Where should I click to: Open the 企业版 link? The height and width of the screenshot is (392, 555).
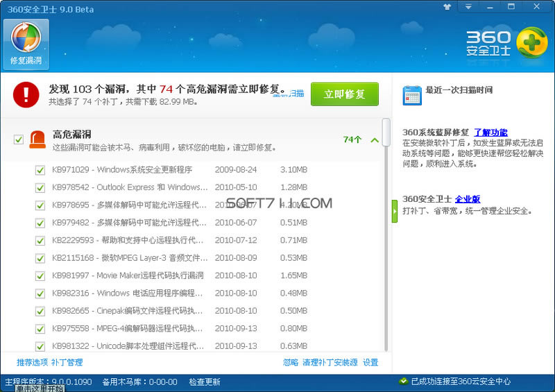(x=468, y=199)
